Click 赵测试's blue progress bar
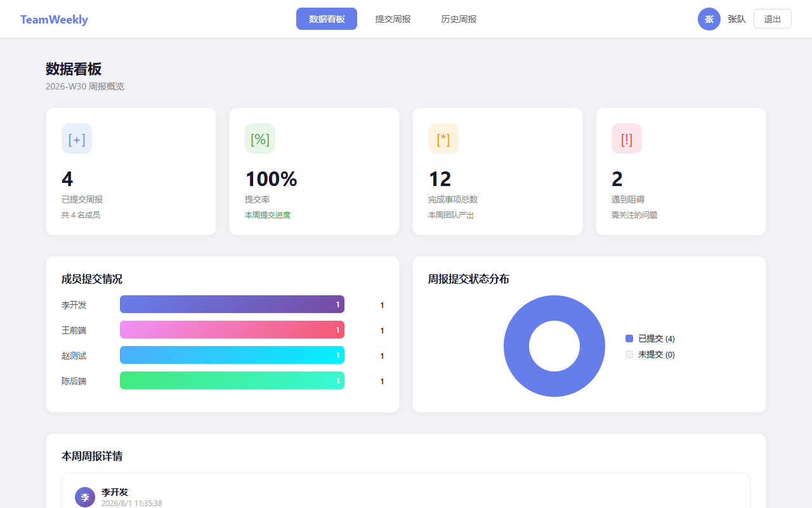812x508 pixels. pos(232,355)
